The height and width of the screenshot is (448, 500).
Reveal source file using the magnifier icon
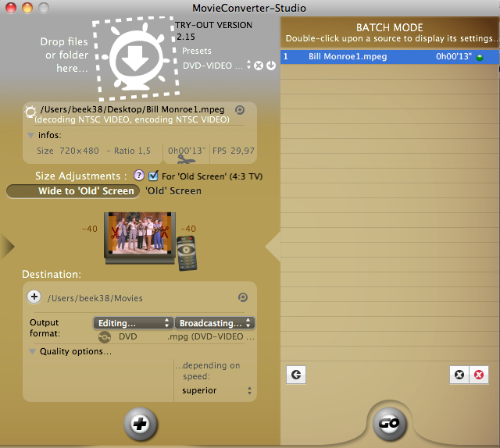coord(240,110)
